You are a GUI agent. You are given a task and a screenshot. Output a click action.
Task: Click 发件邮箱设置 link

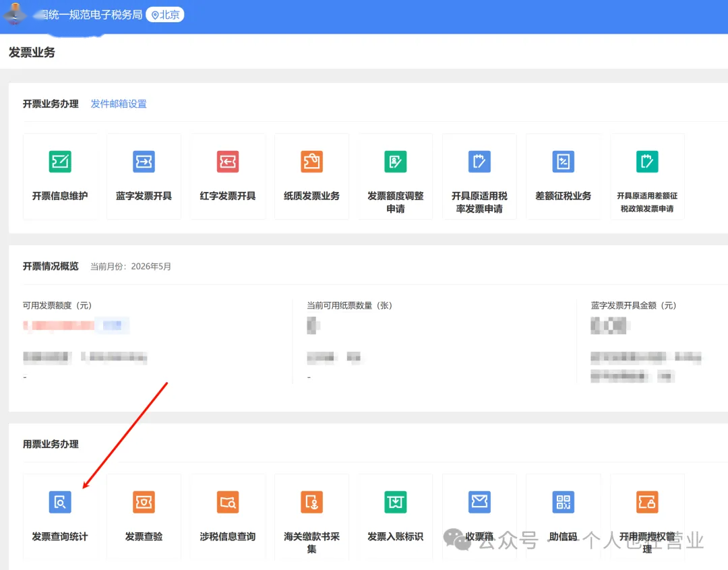[x=119, y=104]
